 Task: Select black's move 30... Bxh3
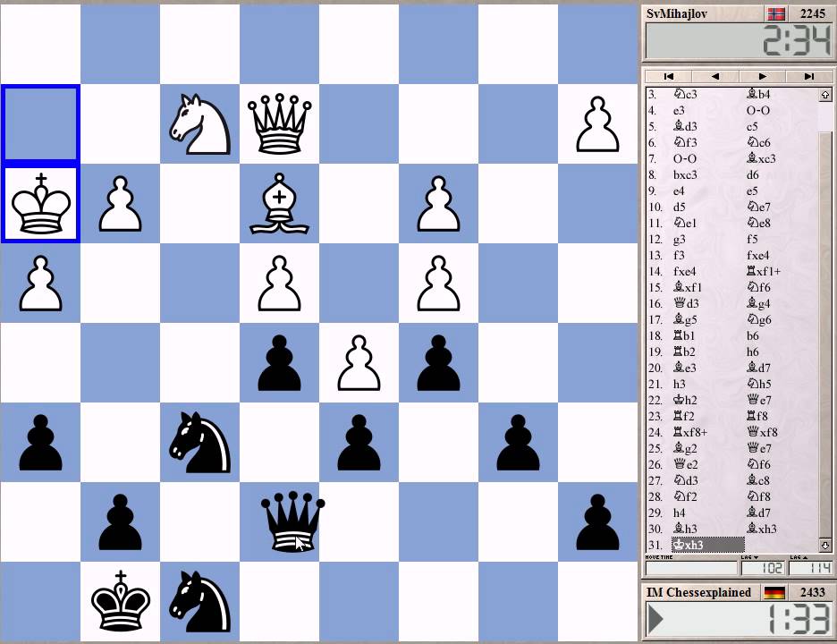[x=761, y=529]
